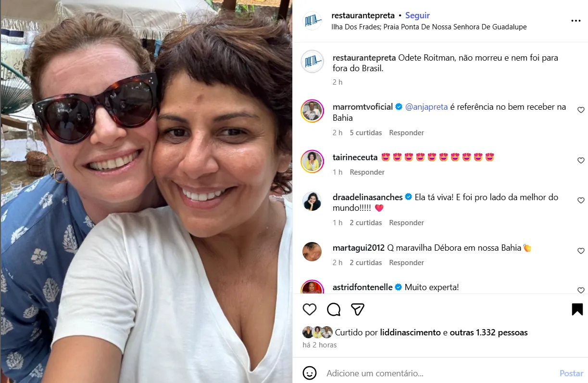Like the tairineceuta emoji comment

coord(581,161)
